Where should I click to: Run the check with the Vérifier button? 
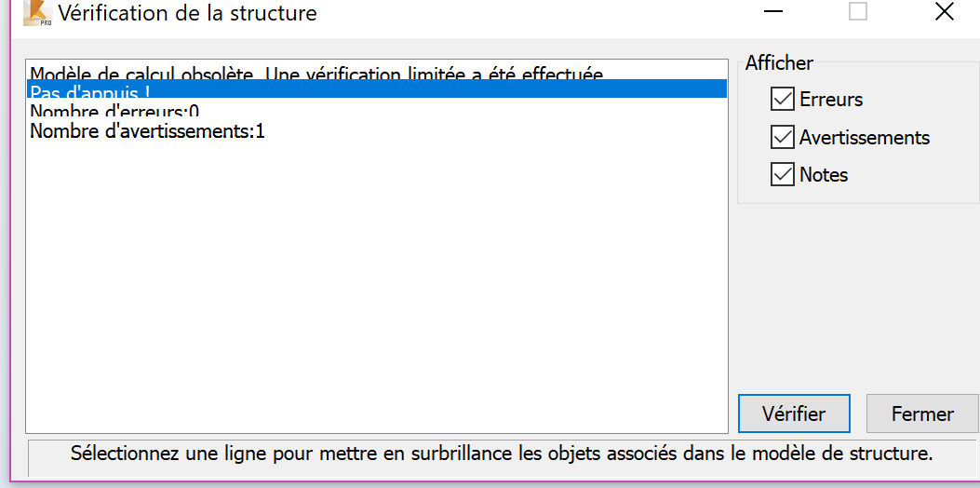tap(794, 413)
